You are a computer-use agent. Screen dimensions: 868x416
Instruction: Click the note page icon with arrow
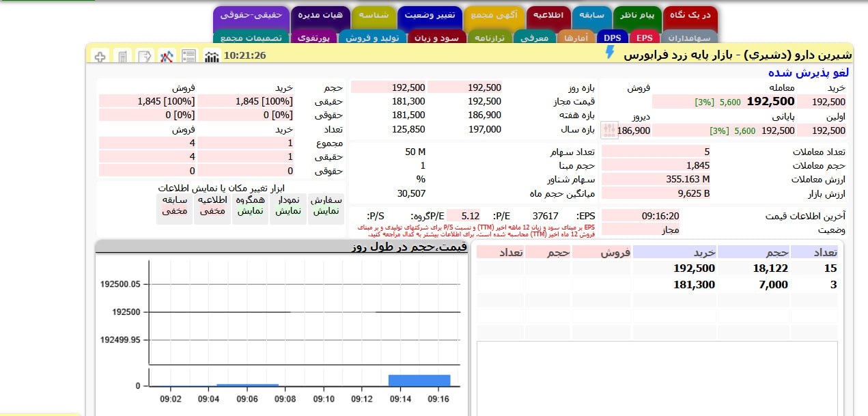pos(144,56)
